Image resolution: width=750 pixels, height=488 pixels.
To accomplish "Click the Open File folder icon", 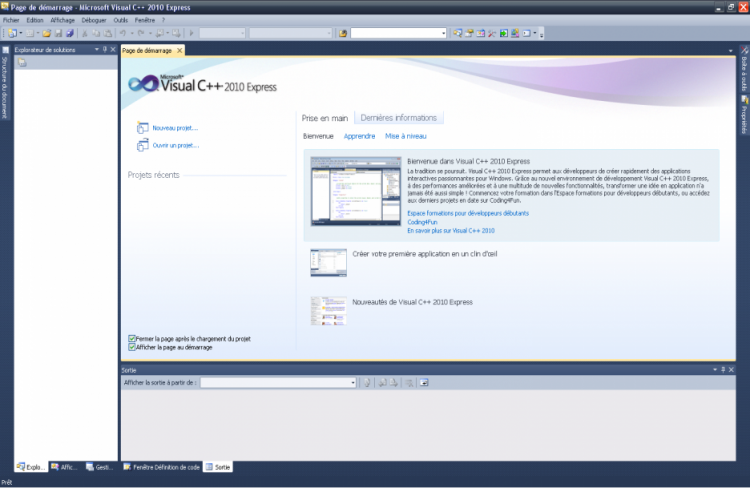I will click(47, 33).
